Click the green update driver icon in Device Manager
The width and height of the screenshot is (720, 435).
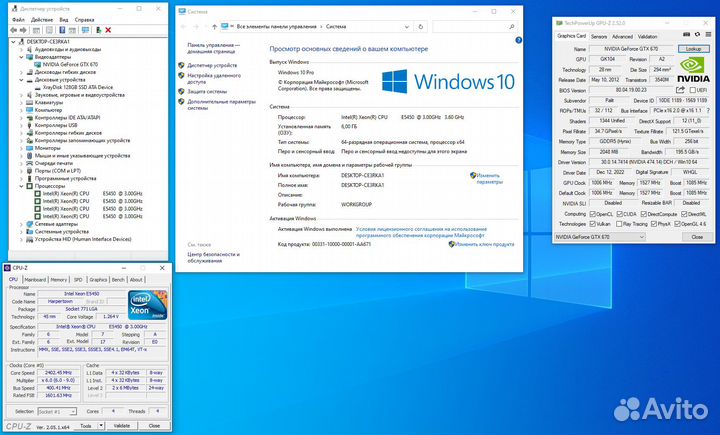[98, 30]
